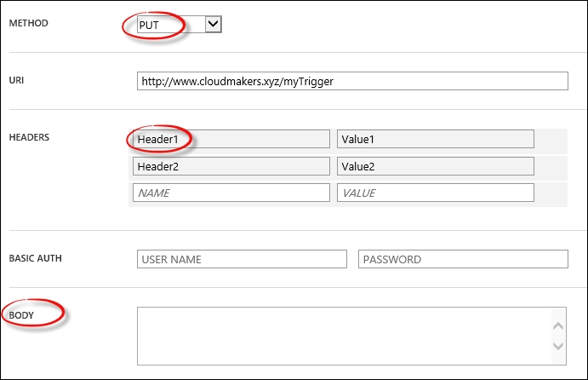Click the METHOD label
The height and width of the screenshot is (380, 588).
tap(28, 23)
